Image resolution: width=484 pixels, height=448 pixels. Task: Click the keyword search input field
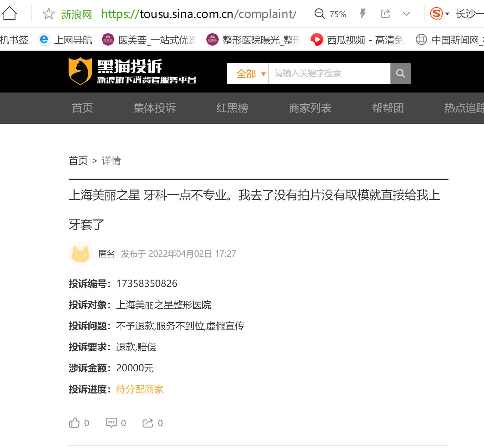click(x=330, y=73)
